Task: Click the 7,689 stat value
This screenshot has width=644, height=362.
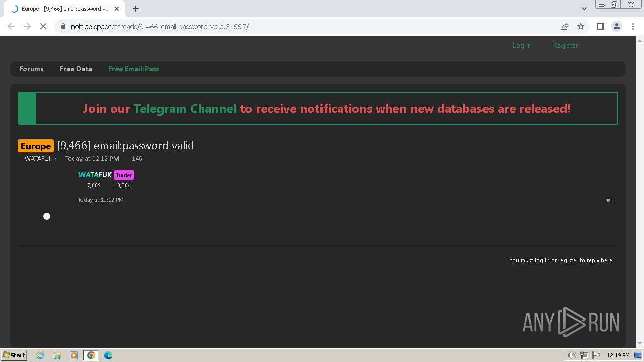Action: pos(94,185)
